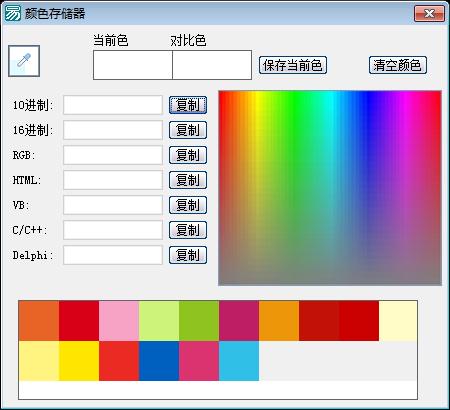The image size is (450, 410).
Task: Pick a color from the spectrum gradient
Action: click(330, 188)
